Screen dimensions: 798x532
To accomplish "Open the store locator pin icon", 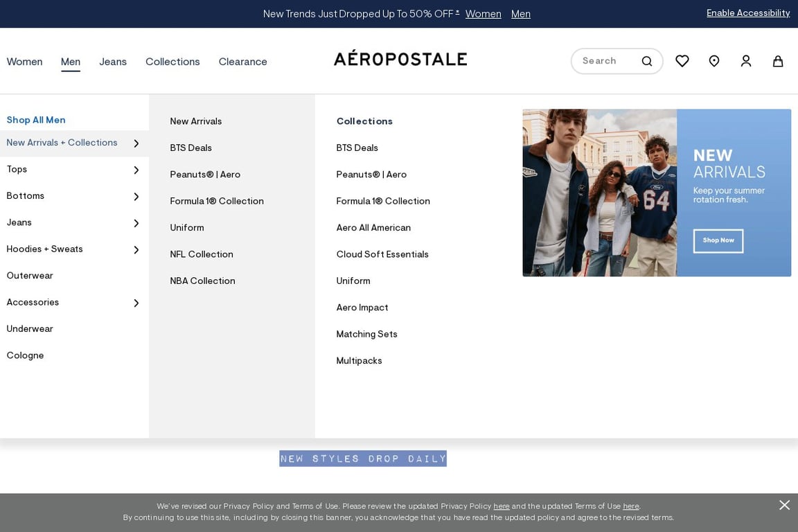I will coord(714,61).
